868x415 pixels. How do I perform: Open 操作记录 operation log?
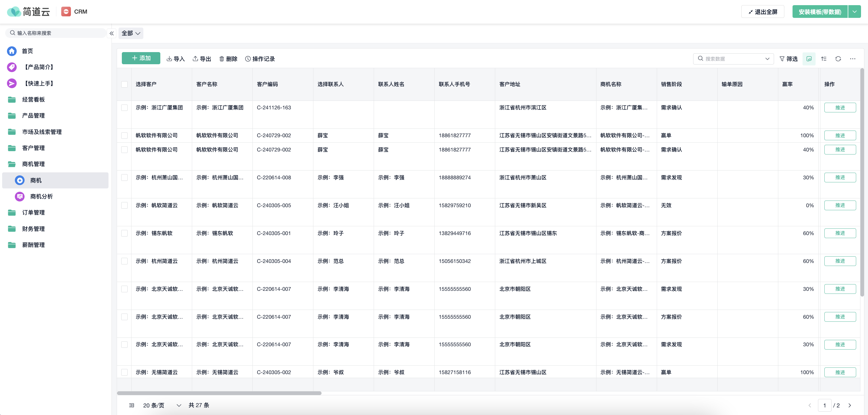click(260, 59)
